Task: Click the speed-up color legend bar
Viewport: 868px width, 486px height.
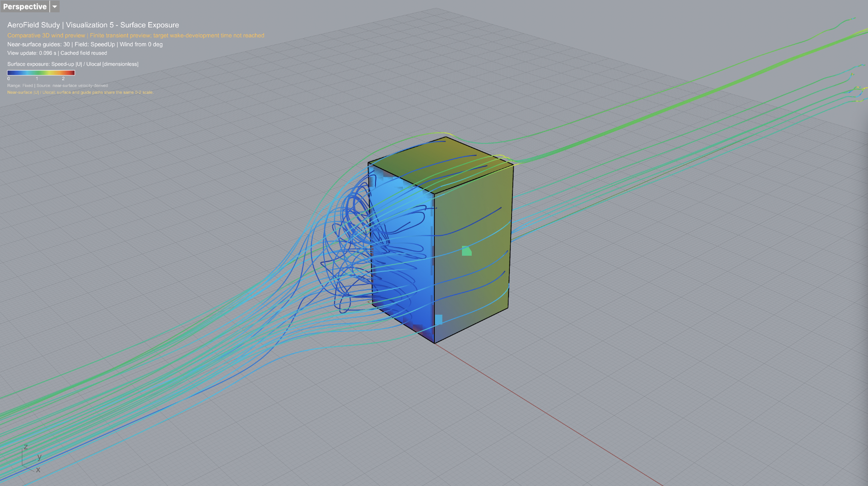Action: (x=41, y=73)
